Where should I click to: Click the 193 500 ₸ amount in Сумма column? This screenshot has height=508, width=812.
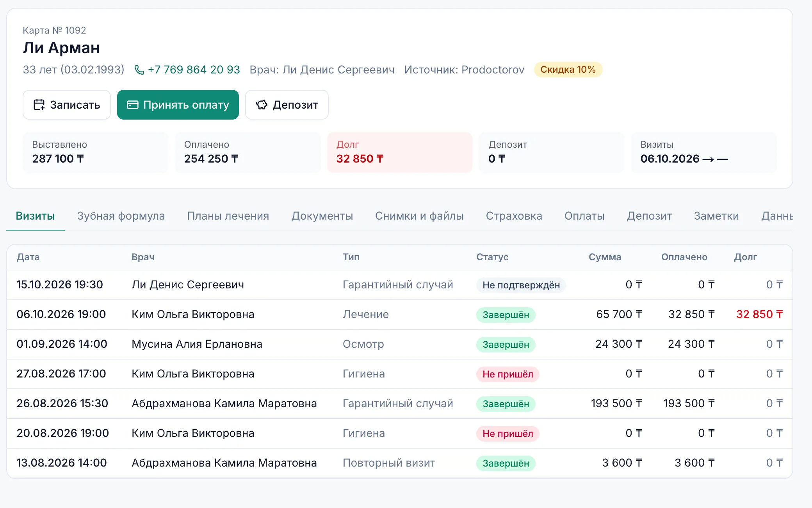coord(616,403)
